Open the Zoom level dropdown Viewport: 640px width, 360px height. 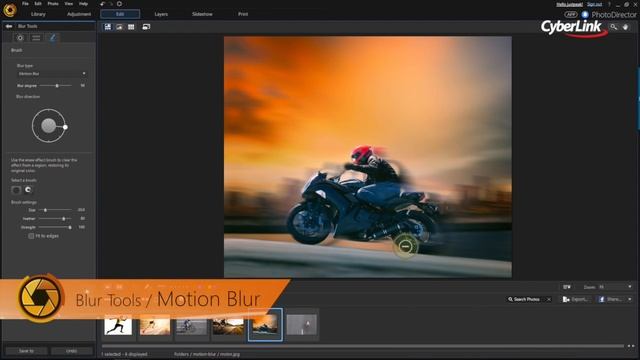[615, 287]
